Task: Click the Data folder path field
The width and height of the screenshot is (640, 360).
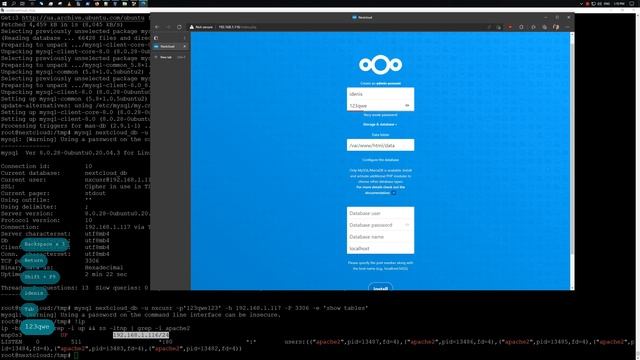Action: pyautogui.click(x=380, y=145)
